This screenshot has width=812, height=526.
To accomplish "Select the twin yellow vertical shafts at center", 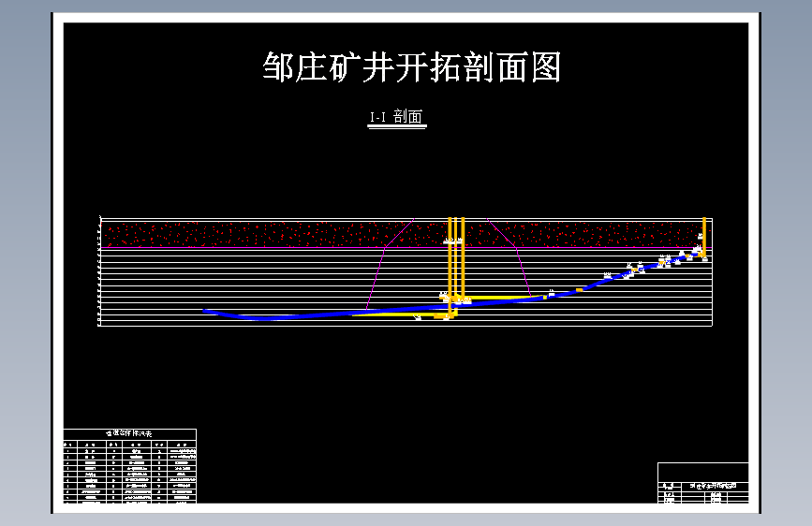I will [456, 259].
